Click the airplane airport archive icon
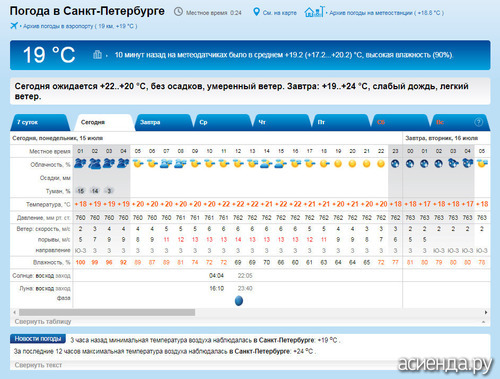Viewport: 500px width, 379px height. (x=14, y=25)
